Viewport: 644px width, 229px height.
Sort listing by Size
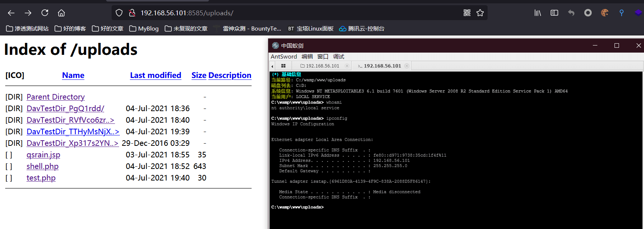click(199, 75)
